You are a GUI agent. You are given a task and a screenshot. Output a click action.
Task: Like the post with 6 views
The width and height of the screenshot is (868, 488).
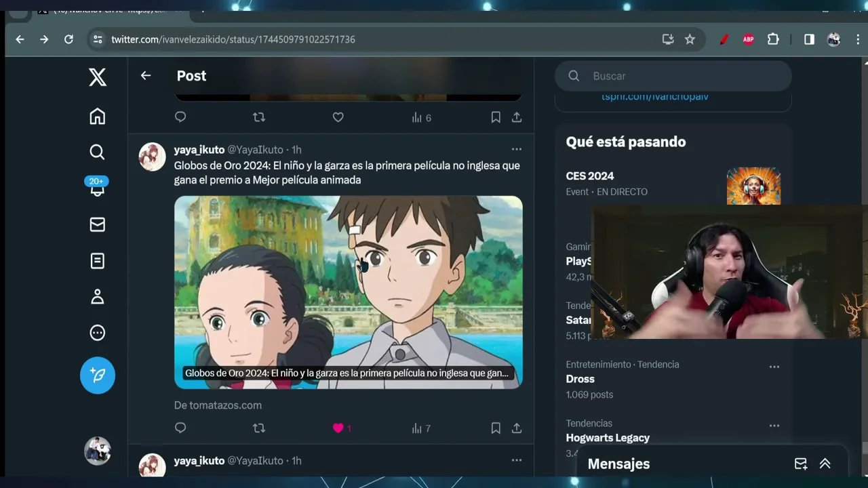tap(338, 117)
